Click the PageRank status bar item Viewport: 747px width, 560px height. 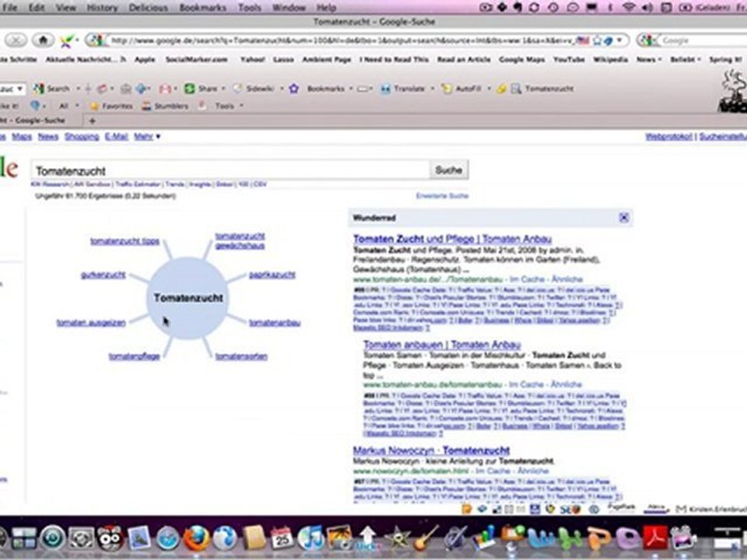[x=621, y=508]
